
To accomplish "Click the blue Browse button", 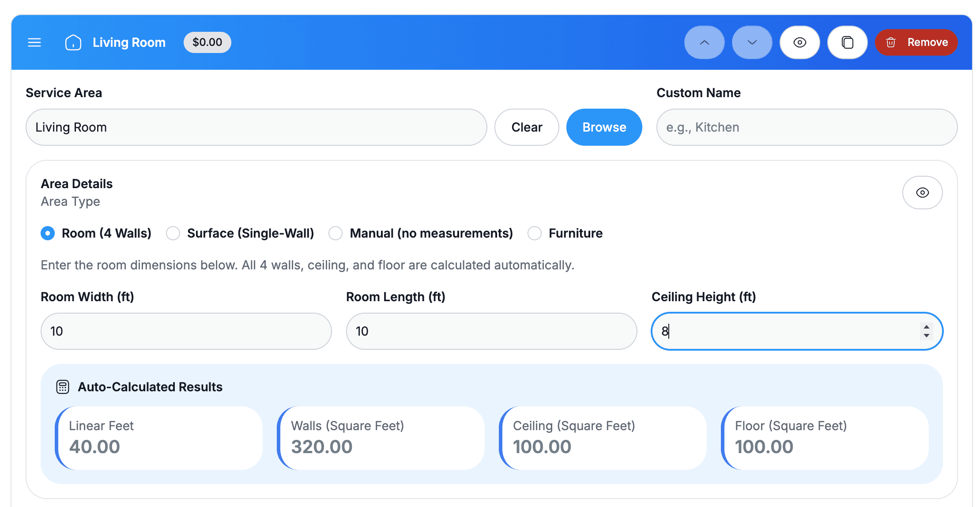I will point(604,127).
